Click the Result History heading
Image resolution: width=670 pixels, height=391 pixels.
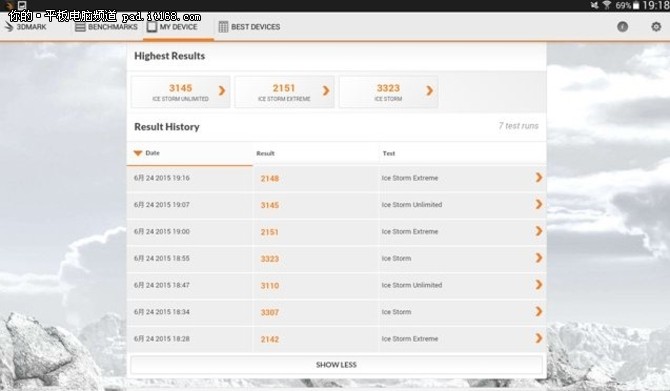(167, 127)
